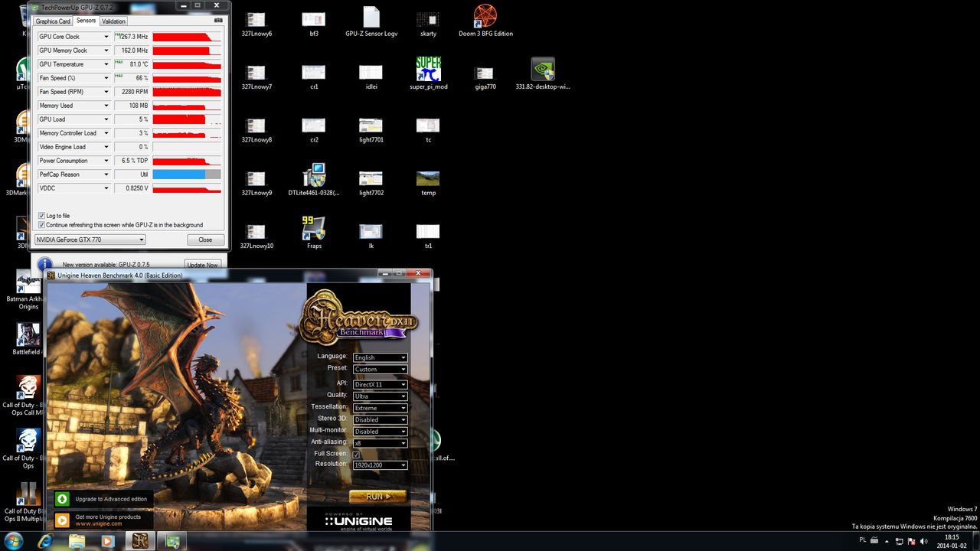This screenshot has height=551, width=980.
Task: Click the GPU Temperature value 81.0 °C
Action: coord(132,64)
